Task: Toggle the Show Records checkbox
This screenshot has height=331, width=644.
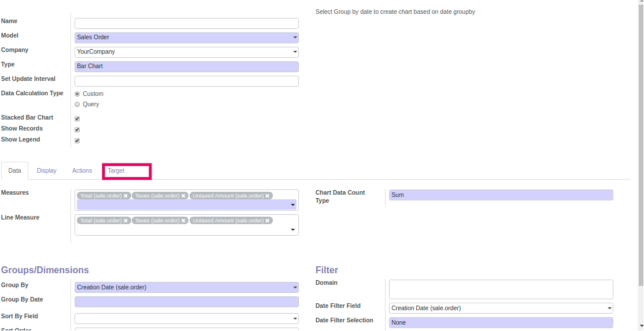Action: click(77, 129)
